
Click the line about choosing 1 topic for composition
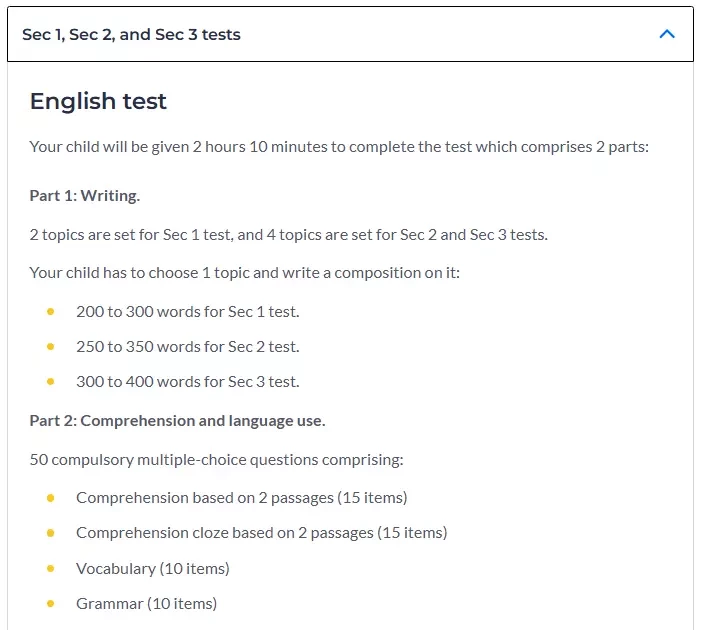click(x=245, y=273)
